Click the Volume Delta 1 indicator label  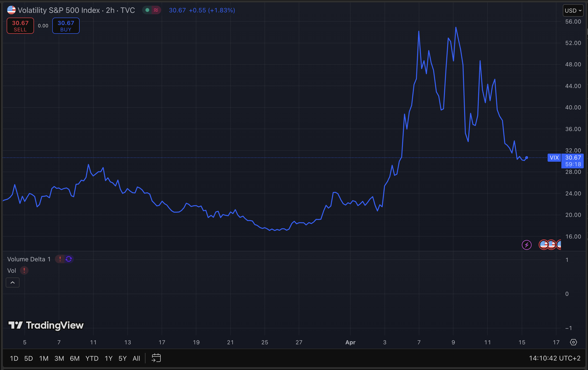coord(29,259)
